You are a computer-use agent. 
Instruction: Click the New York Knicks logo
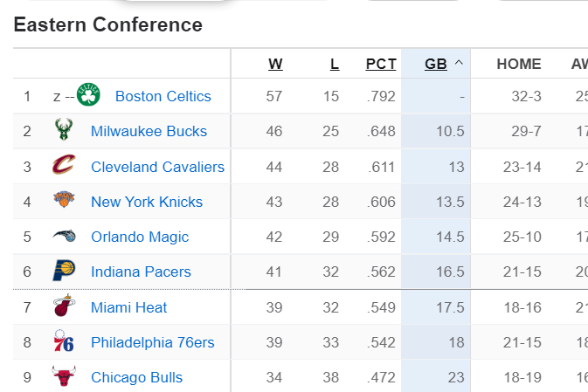point(65,202)
